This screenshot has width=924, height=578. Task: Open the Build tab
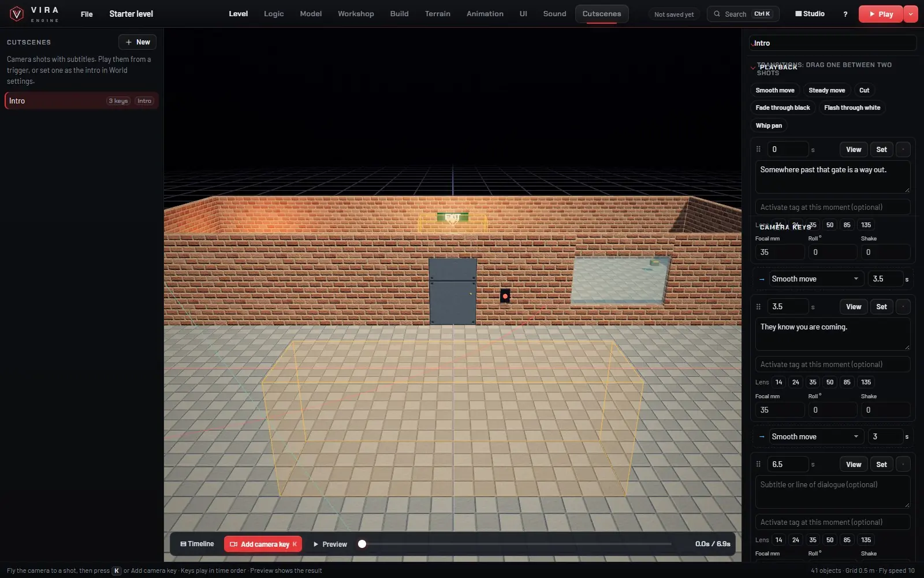(x=399, y=14)
